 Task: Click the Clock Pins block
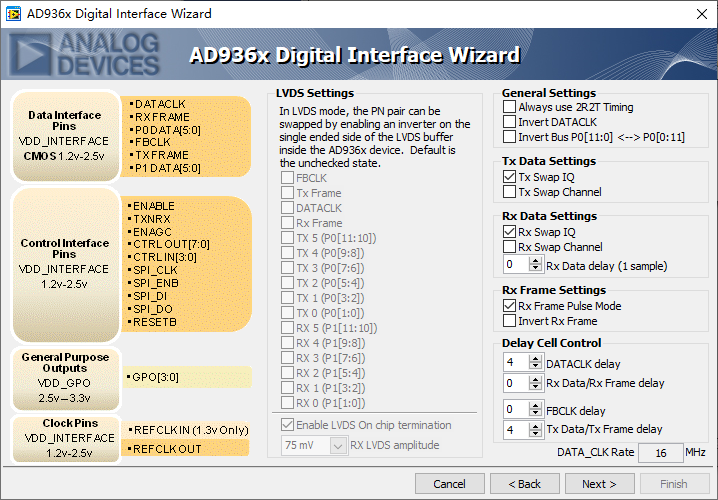[x=65, y=439]
